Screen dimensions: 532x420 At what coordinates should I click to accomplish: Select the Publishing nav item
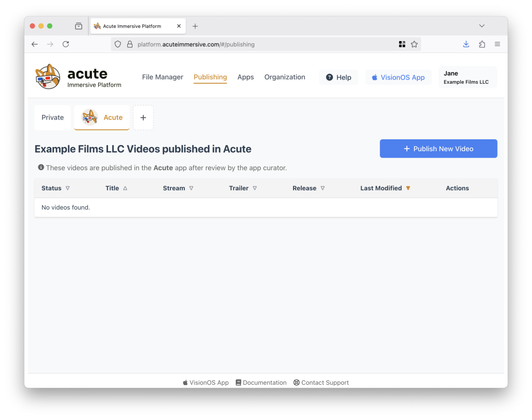pos(210,77)
